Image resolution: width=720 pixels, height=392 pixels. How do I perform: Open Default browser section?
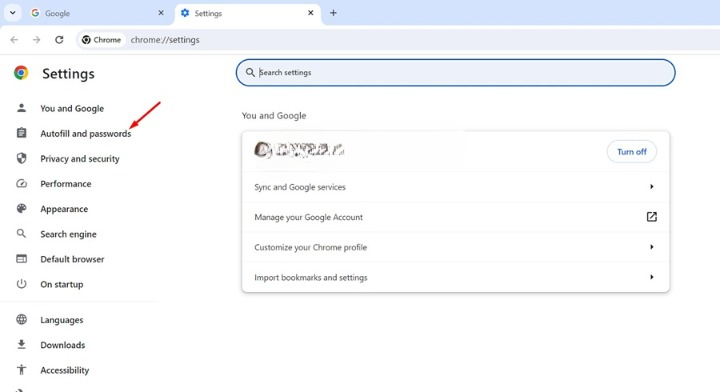[72, 259]
